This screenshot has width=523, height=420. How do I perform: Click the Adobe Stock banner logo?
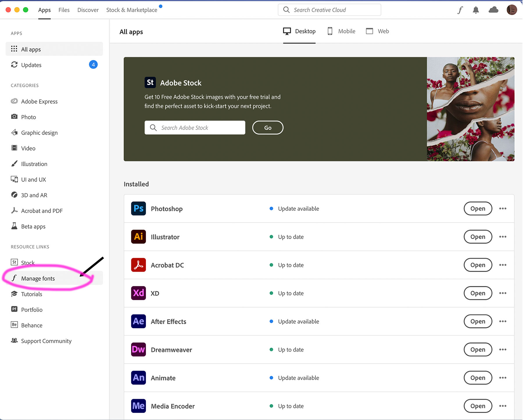pos(150,83)
